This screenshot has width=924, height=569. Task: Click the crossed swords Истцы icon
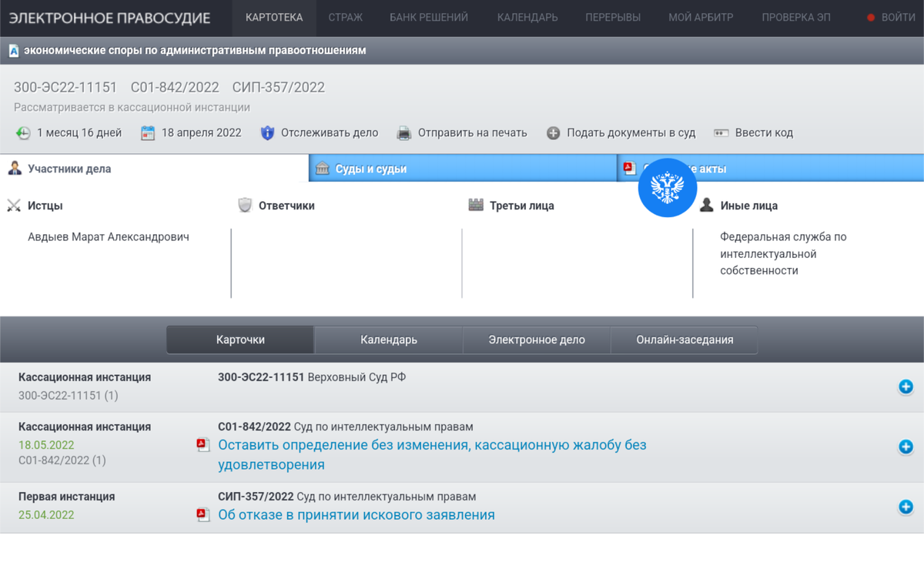pyautogui.click(x=14, y=206)
